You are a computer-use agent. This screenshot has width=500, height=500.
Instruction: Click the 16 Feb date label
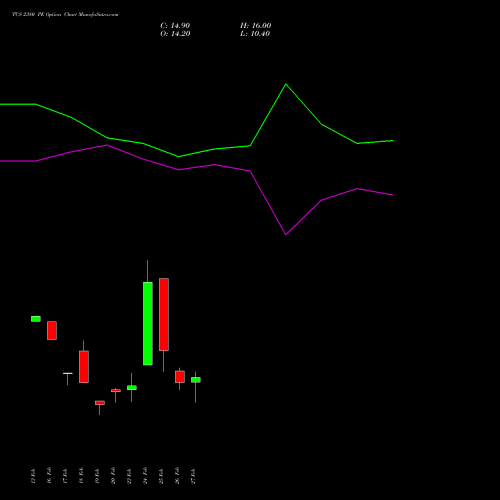coord(49,476)
